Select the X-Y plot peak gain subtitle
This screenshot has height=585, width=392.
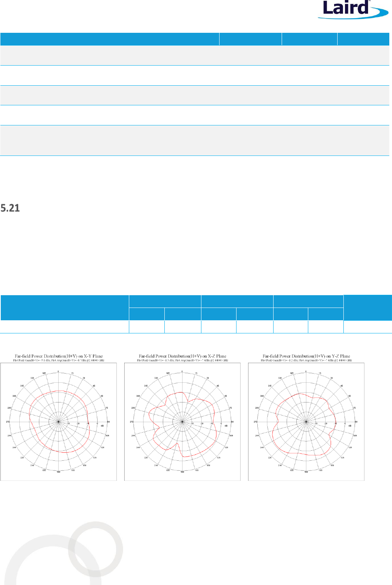59,360
